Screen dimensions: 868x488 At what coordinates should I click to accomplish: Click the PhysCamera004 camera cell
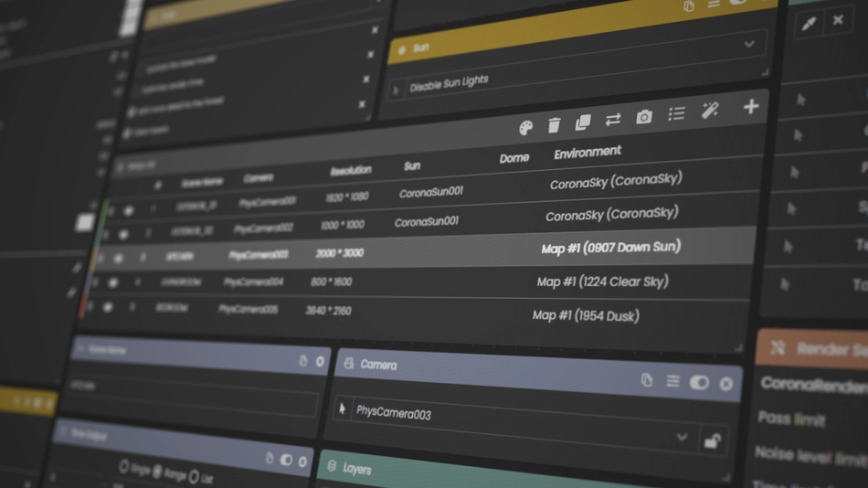(x=253, y=282)
